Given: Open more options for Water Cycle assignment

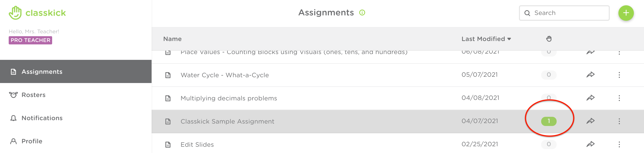Looking at the screenshot, I should 619,75.
